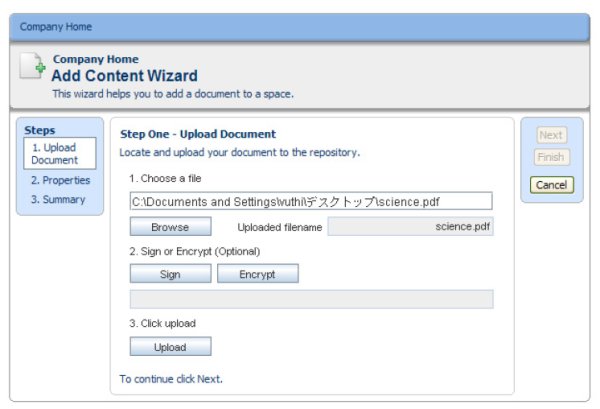Click the bold Company Home header text
The height and width of the screenshot is (409, 600).
coord(96,59)
